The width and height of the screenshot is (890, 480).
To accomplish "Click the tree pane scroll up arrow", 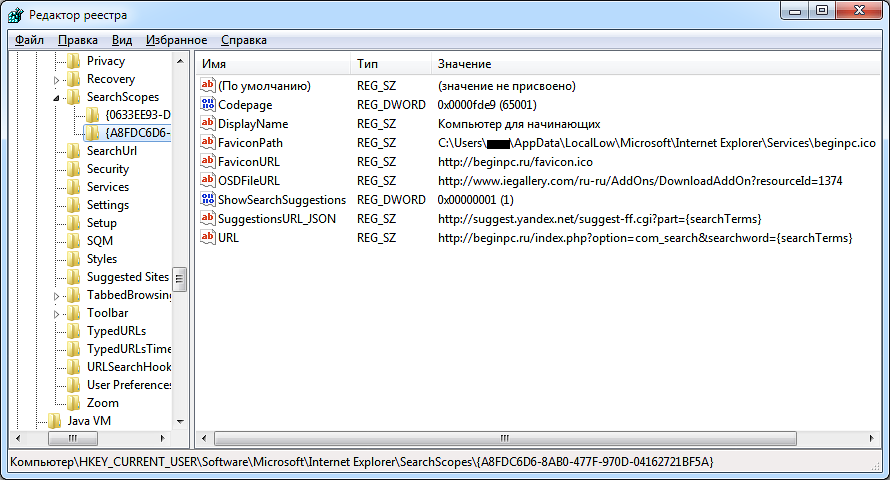I will [180, 61].
